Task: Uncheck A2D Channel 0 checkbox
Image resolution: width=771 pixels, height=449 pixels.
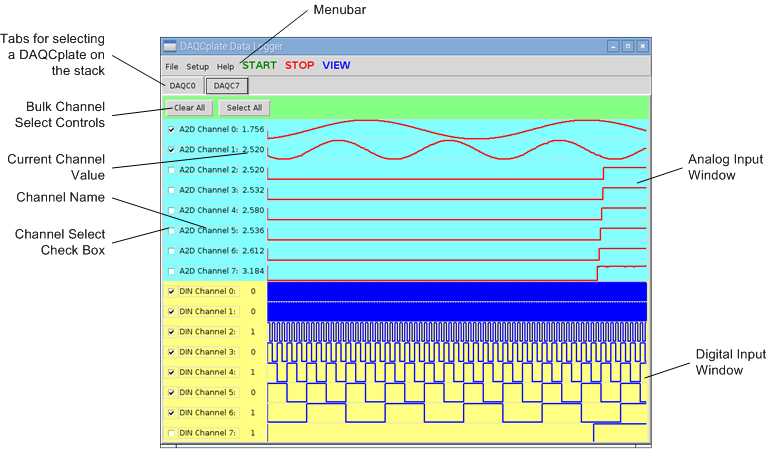Action: coord(171,129)
